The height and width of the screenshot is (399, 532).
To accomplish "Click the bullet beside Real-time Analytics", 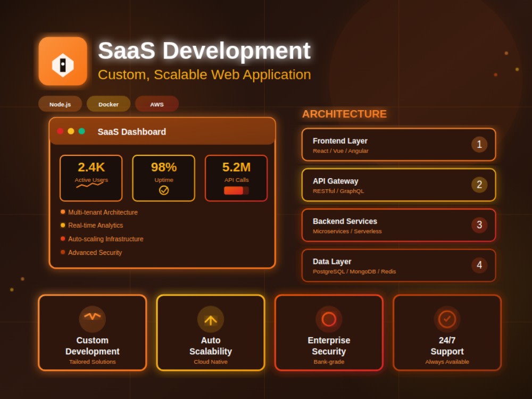I will (x=63, y=225).
